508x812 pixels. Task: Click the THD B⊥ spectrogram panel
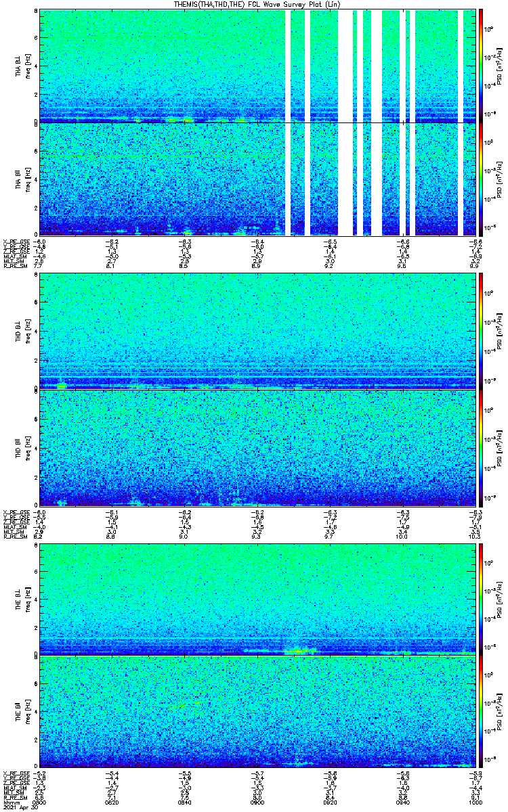point(257,331)
